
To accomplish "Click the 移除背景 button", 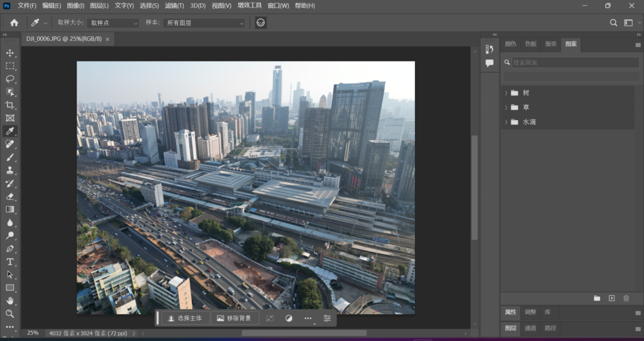I will point(234,318).
